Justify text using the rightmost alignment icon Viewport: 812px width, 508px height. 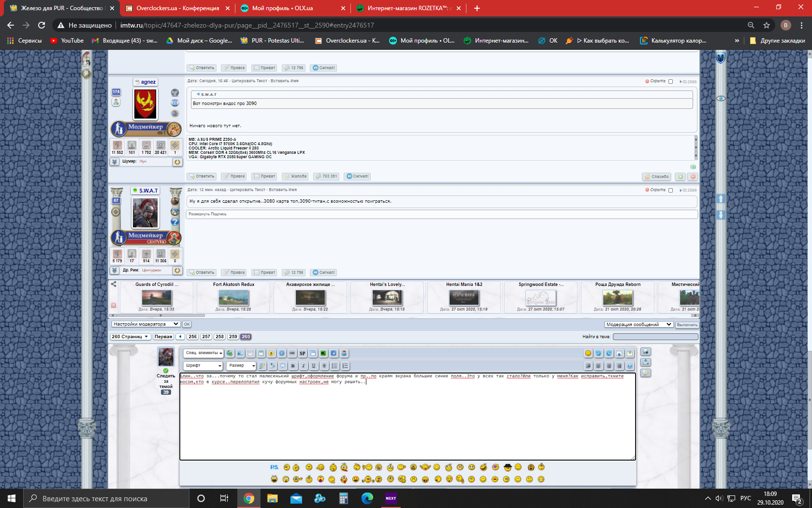619,366
